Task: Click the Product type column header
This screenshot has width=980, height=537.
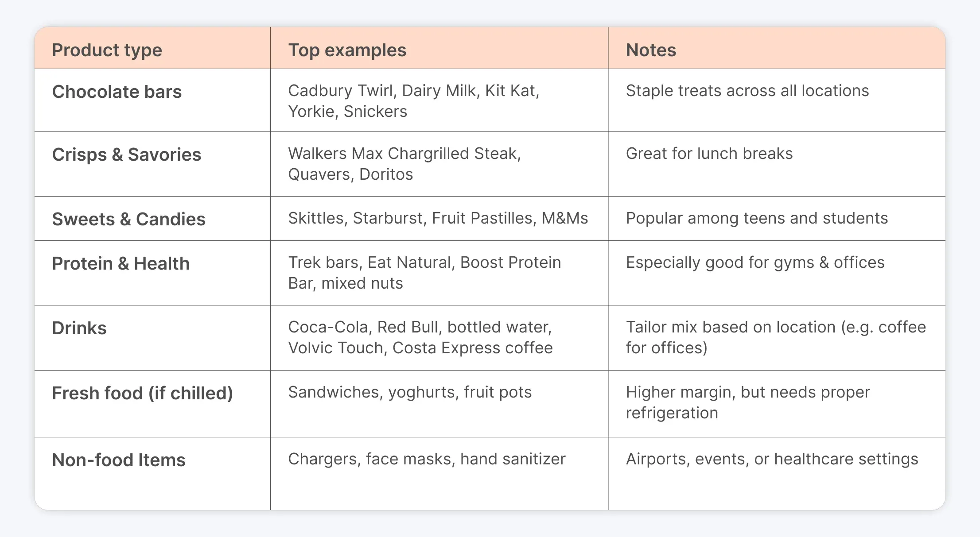Action: click(107, 50)
